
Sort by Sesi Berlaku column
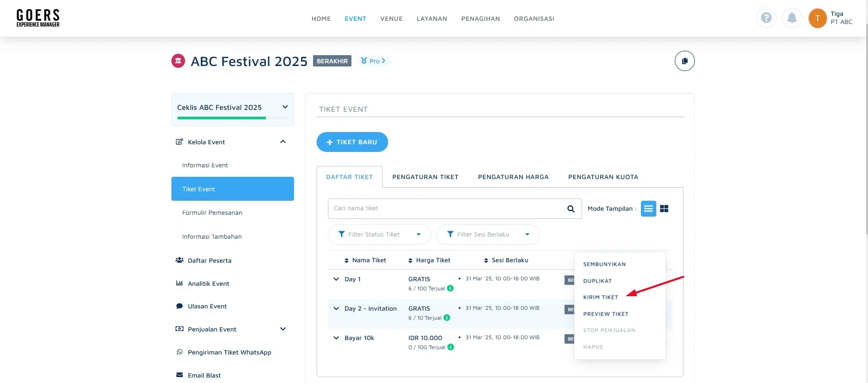coord(506,260)
